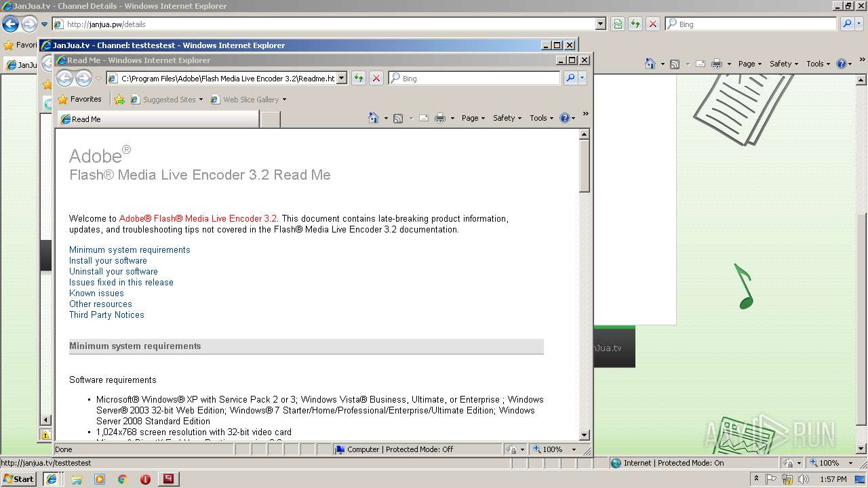Show hidden tray icons arrow
This screenshot has height=488, width=868.
[x=756, y=479]
